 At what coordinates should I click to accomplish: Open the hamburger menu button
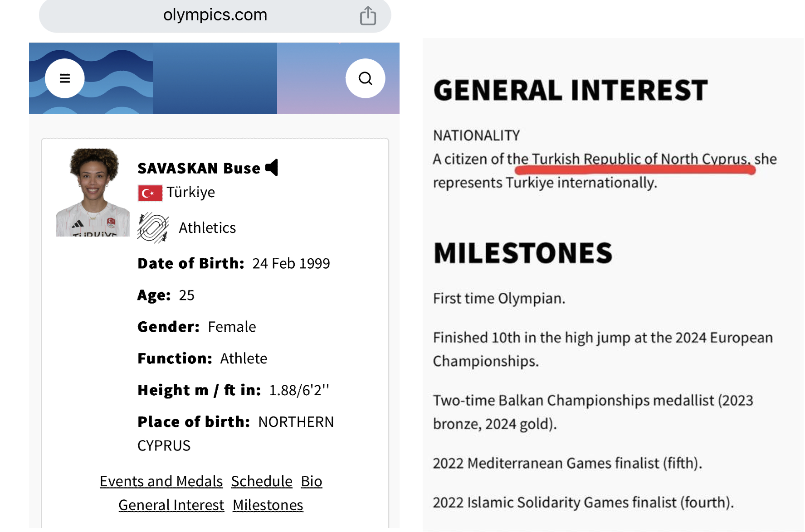point(65,78)
